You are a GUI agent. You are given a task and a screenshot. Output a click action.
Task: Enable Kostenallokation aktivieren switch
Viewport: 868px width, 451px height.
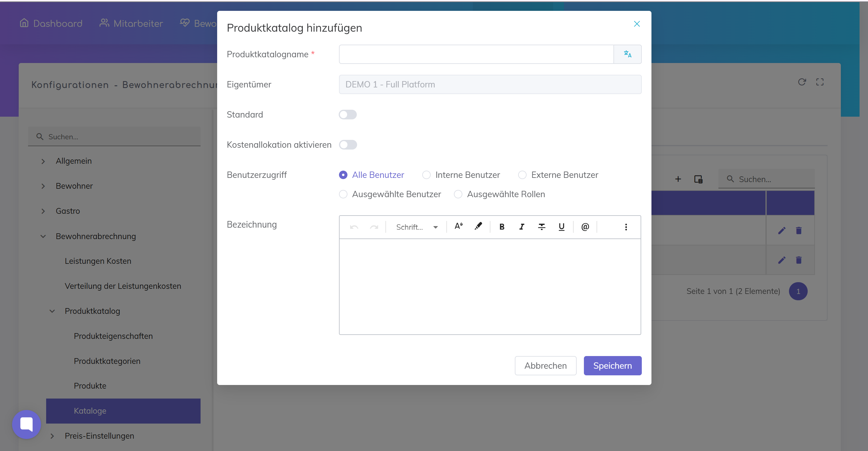[x=347, y=145]
